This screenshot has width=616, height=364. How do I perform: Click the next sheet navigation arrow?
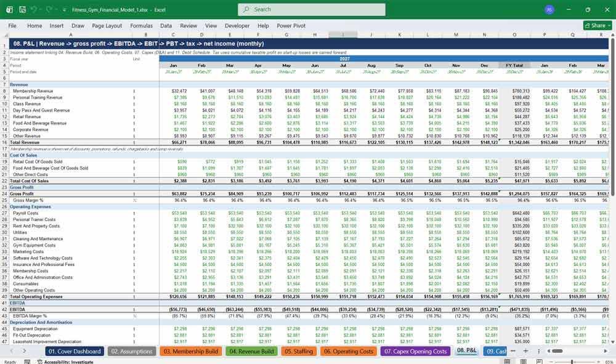[x=25, y=351]
